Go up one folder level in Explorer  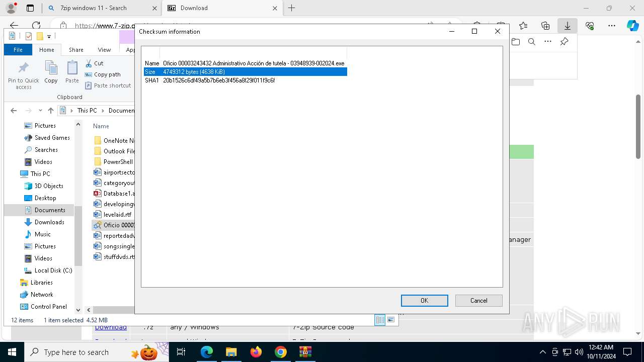50,111
